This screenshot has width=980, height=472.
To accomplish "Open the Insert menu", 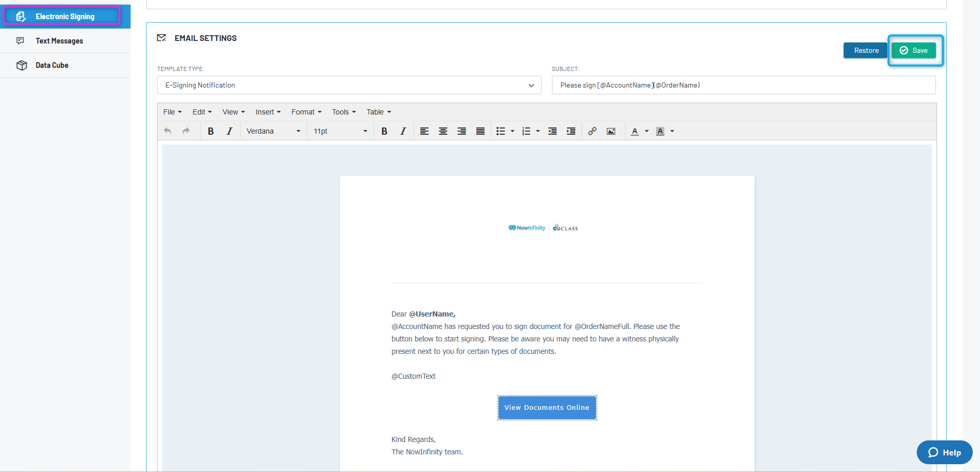I will 268,112.
